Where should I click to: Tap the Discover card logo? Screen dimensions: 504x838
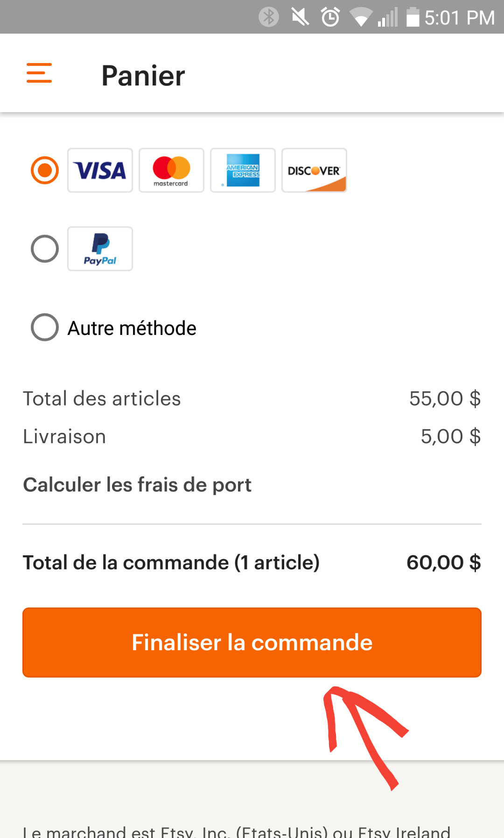pyautogui.click(x=314, y=170)
